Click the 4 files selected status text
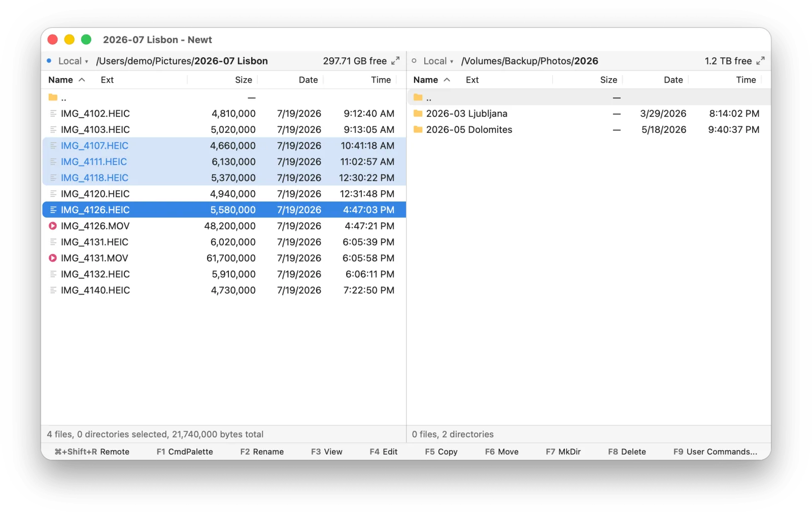 [x=155, y=434]
